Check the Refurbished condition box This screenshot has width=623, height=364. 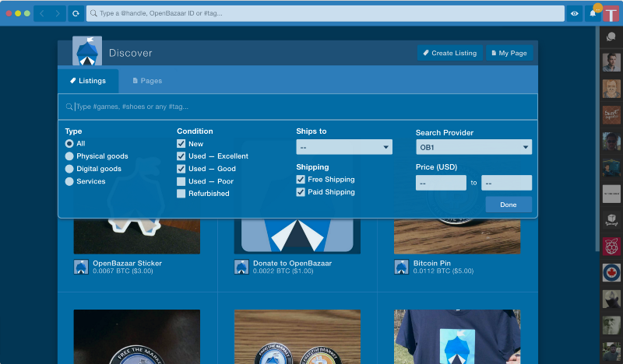coord(181,194)
